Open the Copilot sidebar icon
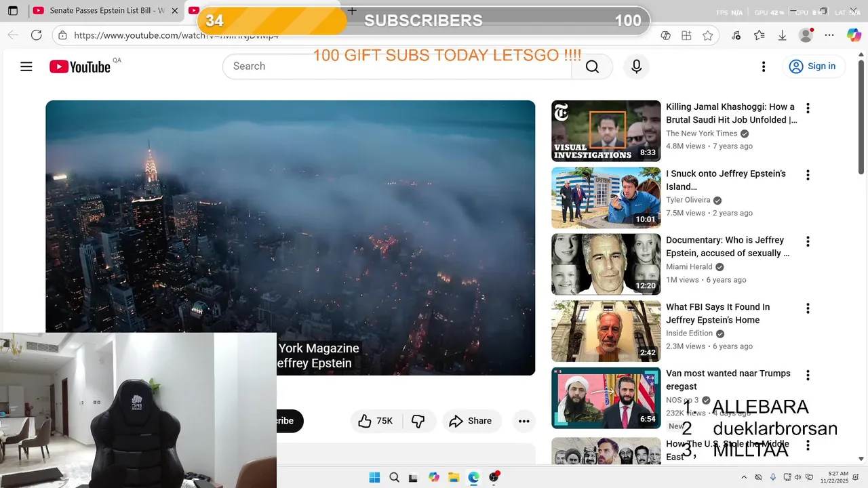868x488 pixels. click(x=854, y=35)
